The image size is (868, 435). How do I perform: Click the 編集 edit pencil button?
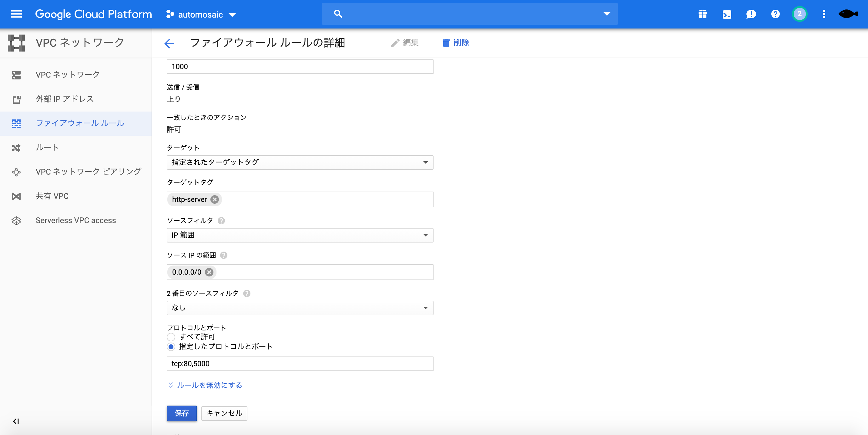pos(405,43)
